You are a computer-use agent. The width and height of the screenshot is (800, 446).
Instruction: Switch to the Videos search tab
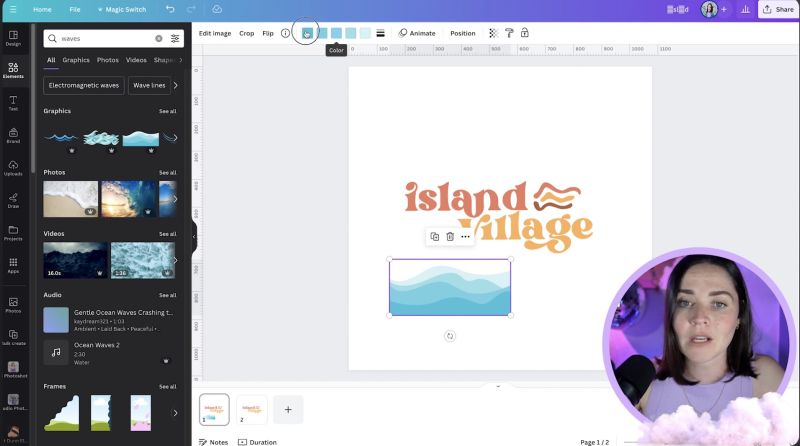coord(136,60)
